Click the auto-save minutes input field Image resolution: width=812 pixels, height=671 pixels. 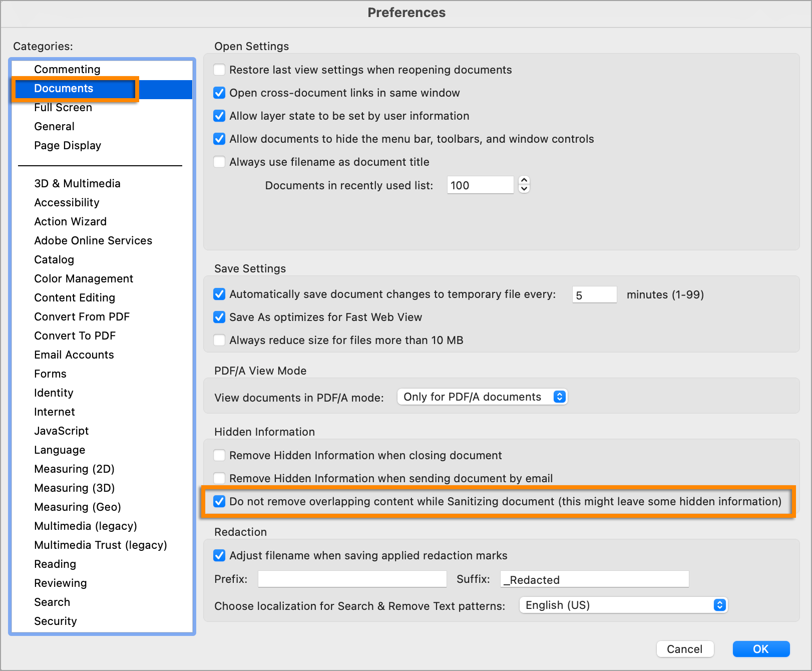coord(594,295)
